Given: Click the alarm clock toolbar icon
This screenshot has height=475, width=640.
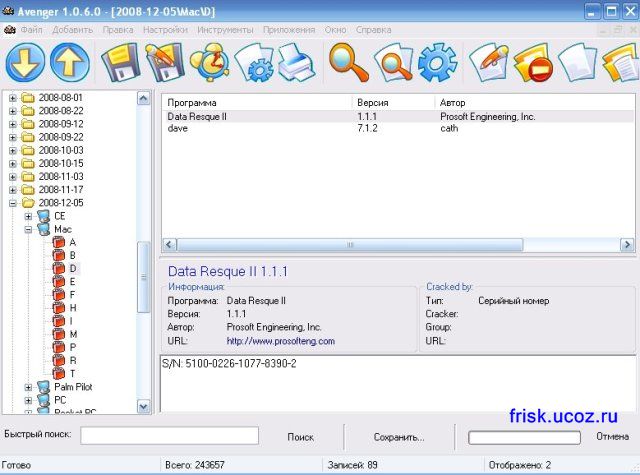Looking at the screenshot, I should (x=209, y=62).
